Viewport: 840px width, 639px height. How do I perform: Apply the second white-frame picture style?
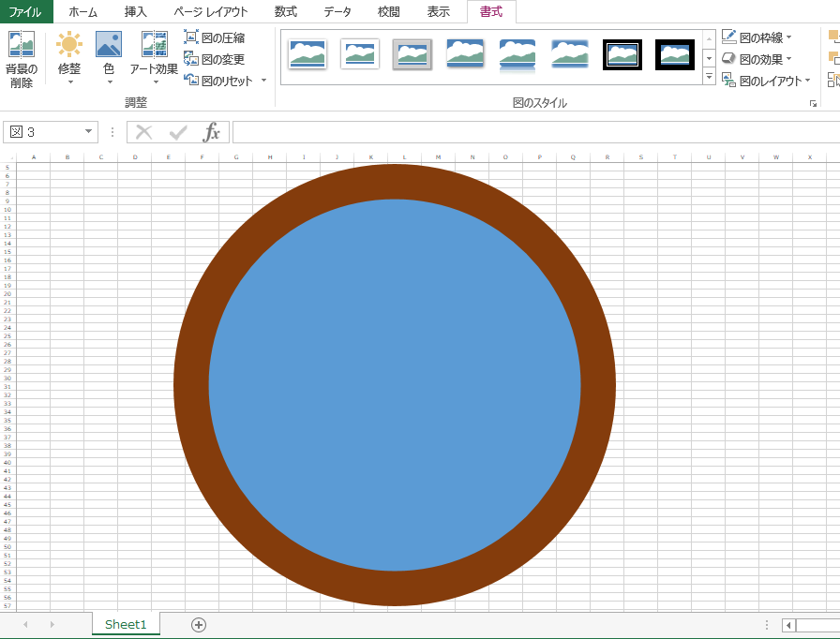pos(359,54)
